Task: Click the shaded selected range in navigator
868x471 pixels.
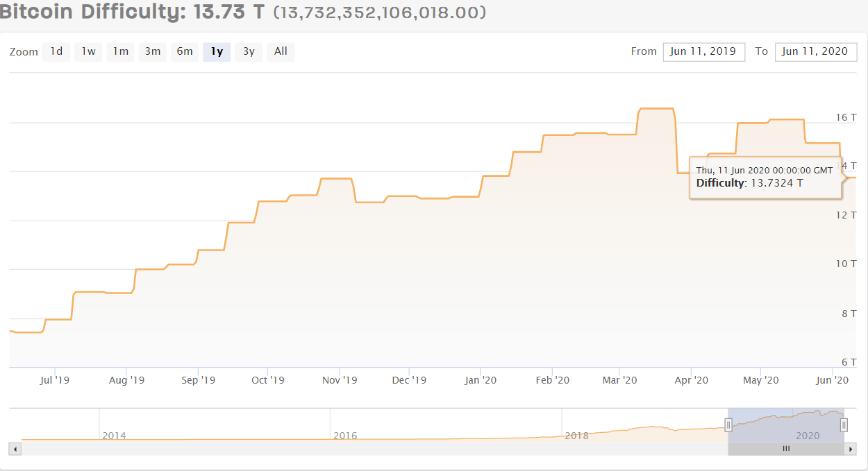Action: click(785, 425)
